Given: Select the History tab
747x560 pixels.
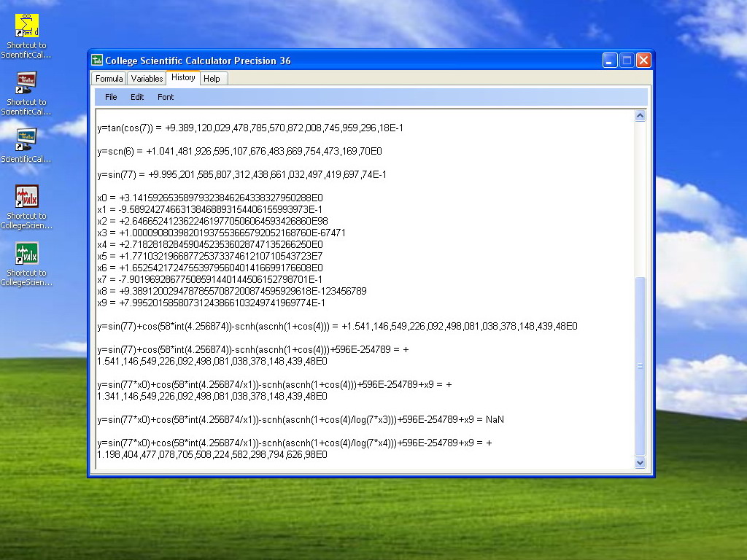Looking at the screenshot, I should (x=183, y=77).
